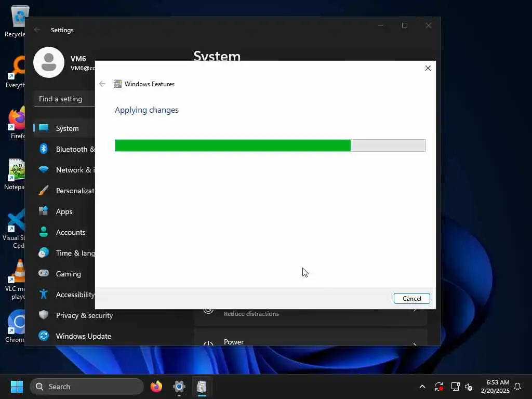Close the Windows Features dialog
This screenshot has width=532, height=399.
pos(428,68)
